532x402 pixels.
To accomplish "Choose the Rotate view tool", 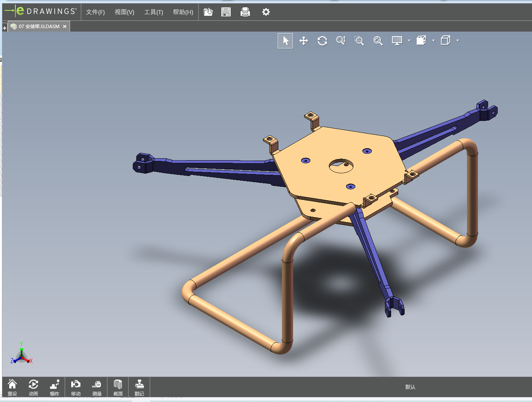I will 322,41.
